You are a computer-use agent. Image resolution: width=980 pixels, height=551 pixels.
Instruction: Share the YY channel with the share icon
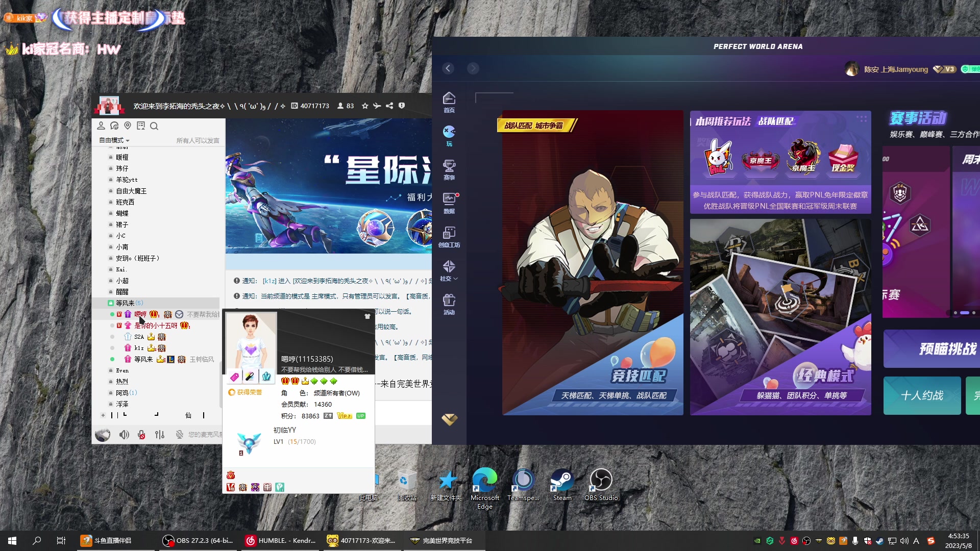pos(389,106)
